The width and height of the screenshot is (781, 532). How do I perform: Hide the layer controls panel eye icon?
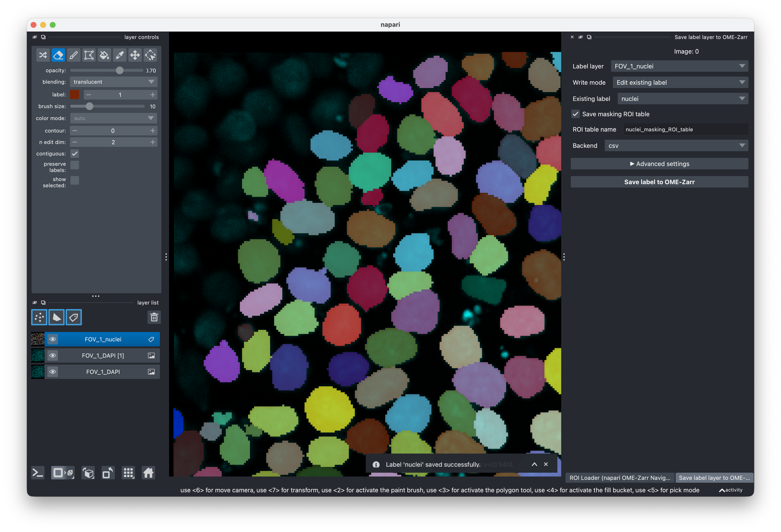coord(35,37)
